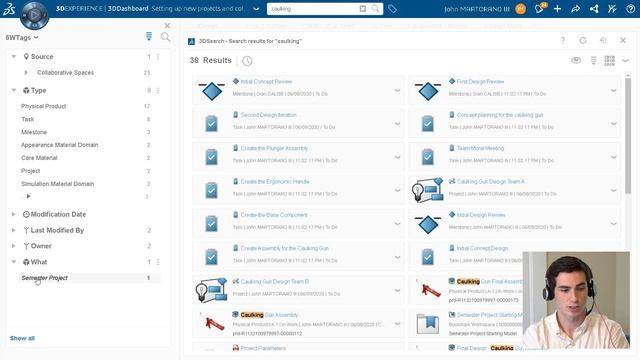Open 3DSearch help icon
640x360 pixels.
[x=563, y=40]
